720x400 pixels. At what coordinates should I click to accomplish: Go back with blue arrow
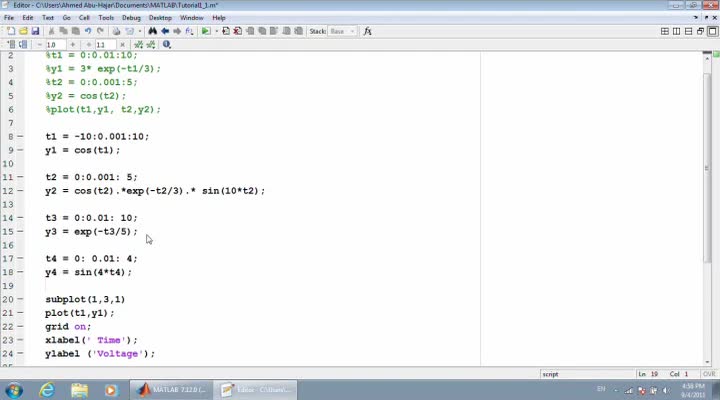[x=165, y=31]
